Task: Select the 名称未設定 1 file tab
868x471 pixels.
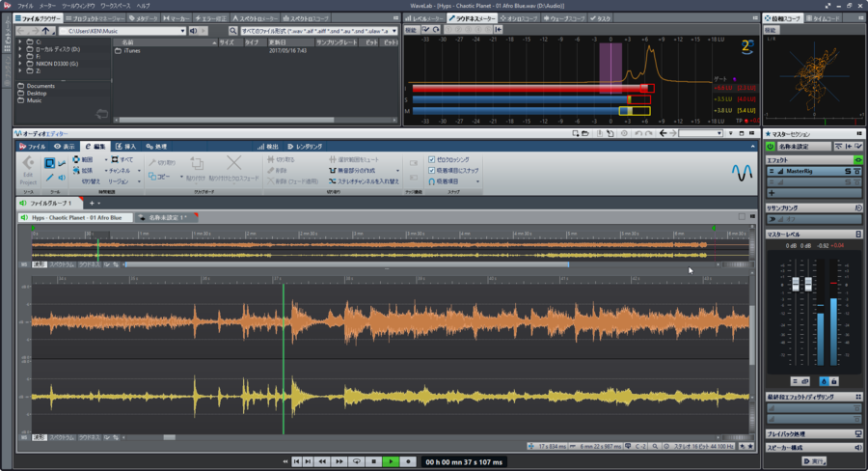Action: point(167,217)
